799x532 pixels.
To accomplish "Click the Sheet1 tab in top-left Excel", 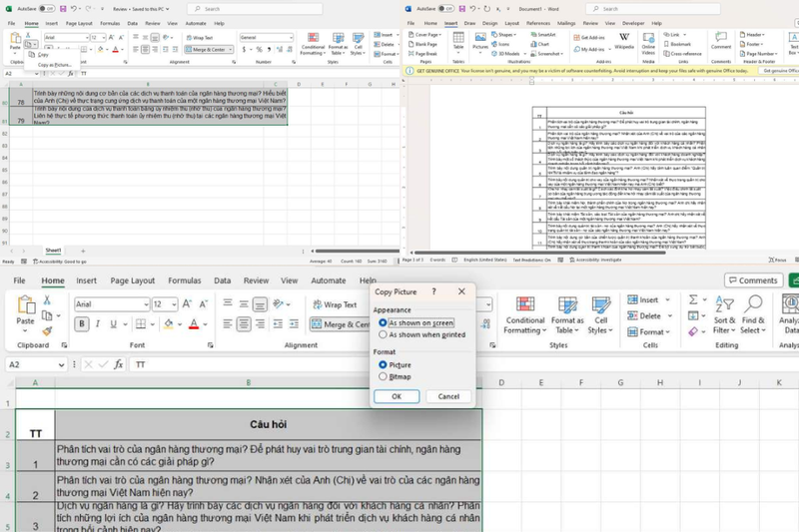I will click(x=53, y=251).
